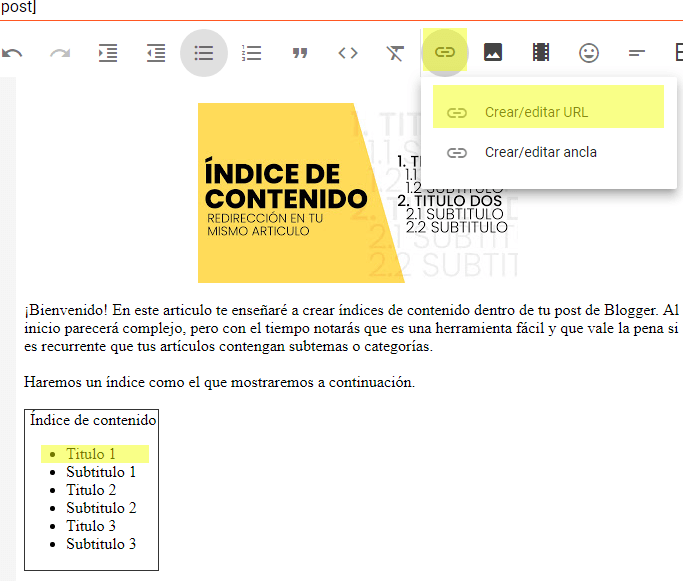
Task: Click the Subtitulo 3 list item
Action: 101,544
